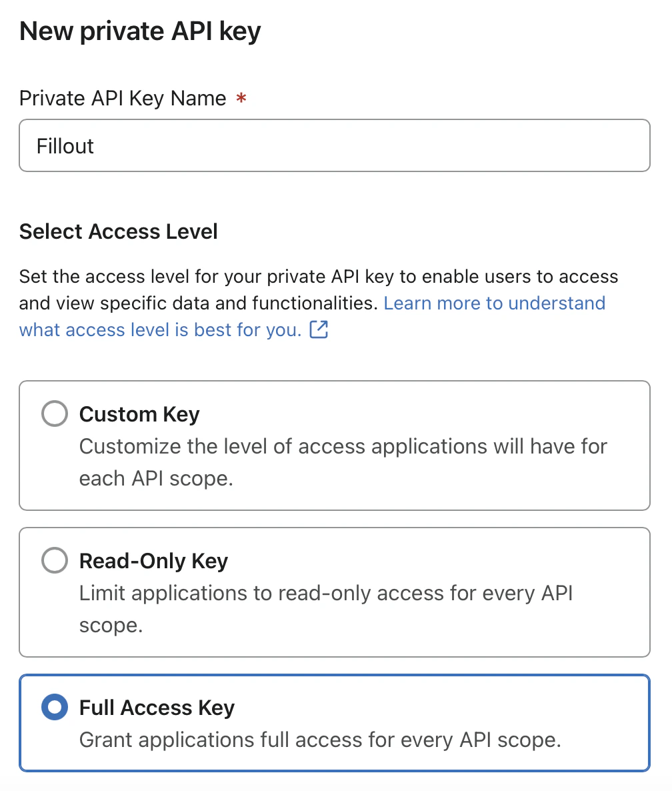Viewport: 672px width, 791px height.
Task: Click inside the Private API Key Name field
Action: (333, 145)
